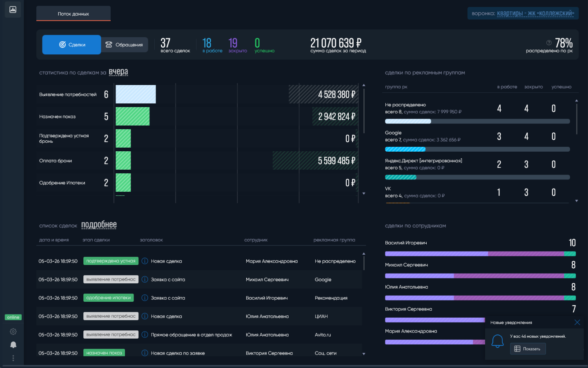Open settings gear icon in sidebar
Screen dimensions: 588x368
coord(13,332)
